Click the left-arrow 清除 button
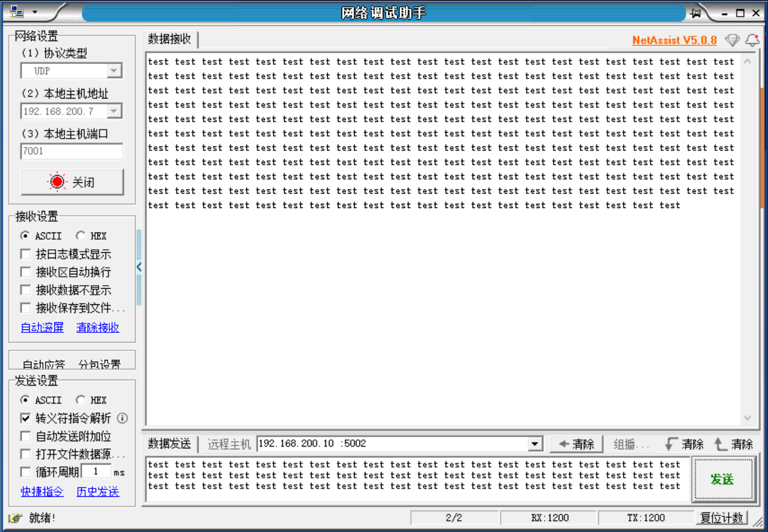This screenshot has height=532, width=768. (x=576, y=444)
